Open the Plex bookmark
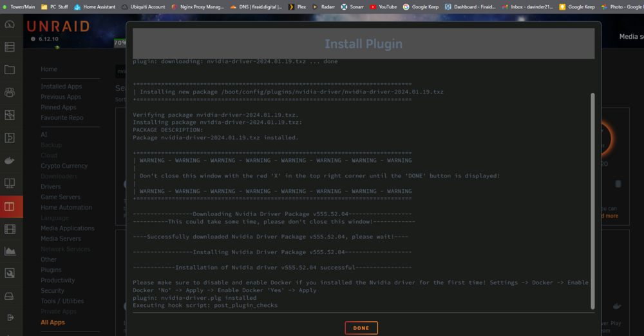Image resolution: width=644 pixels, height=336 pixels. (x=298, y=6)
